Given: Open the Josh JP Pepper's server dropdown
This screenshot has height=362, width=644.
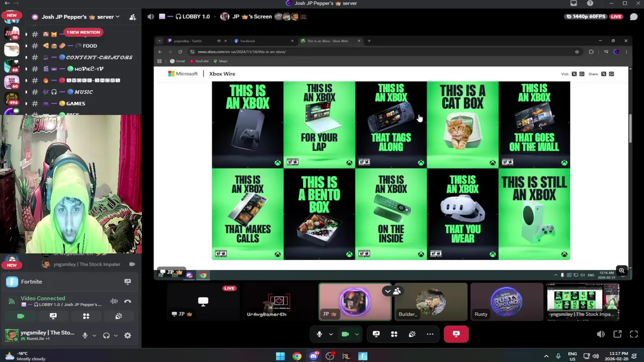Looking at the screenshot, I should pos(80,17).
